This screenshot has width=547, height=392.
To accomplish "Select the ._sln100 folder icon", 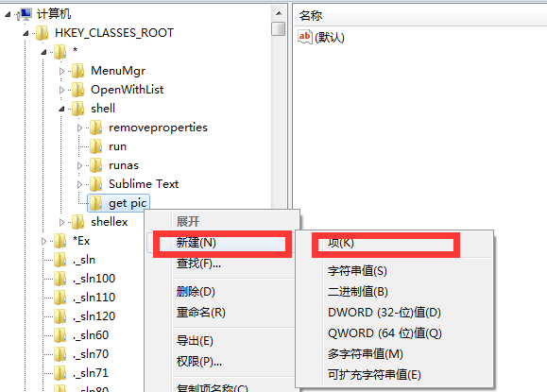I will (x=60, y=279).
